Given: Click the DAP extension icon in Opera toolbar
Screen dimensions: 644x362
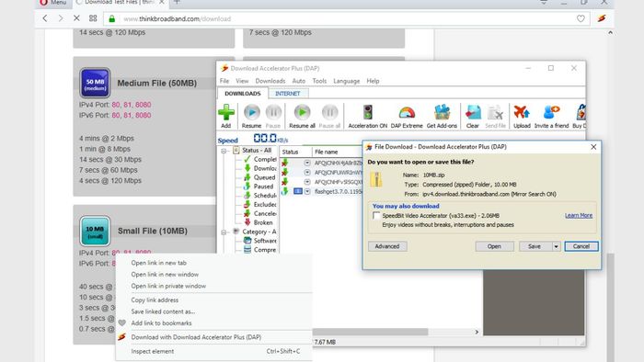Looking at the screenshot, I should point(602,18).
